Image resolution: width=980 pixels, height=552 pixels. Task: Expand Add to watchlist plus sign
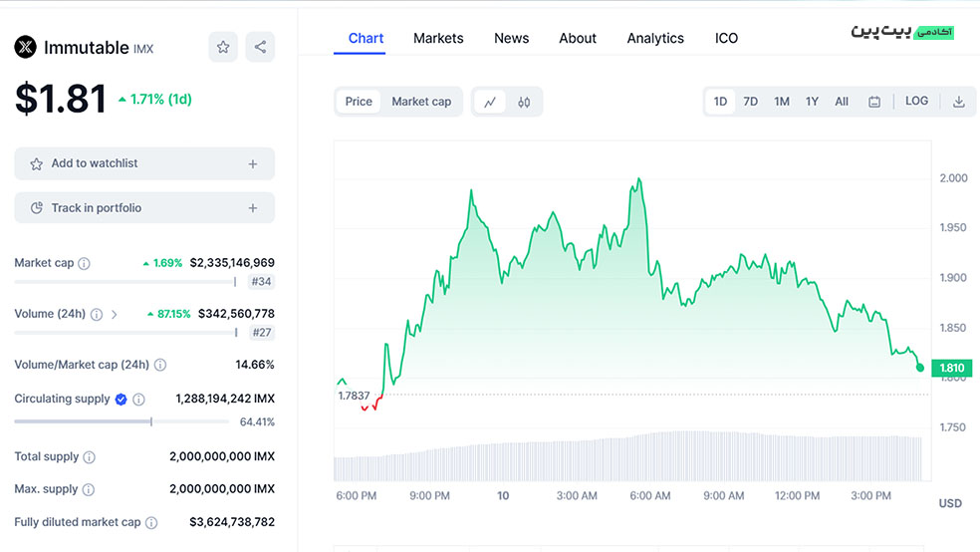(253, 164)
